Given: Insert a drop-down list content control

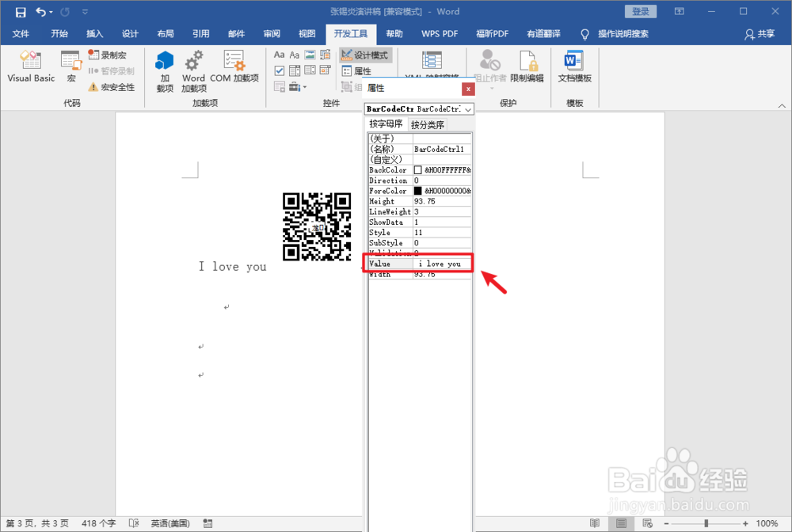Looking at the screenshot, I should (310, 70).
